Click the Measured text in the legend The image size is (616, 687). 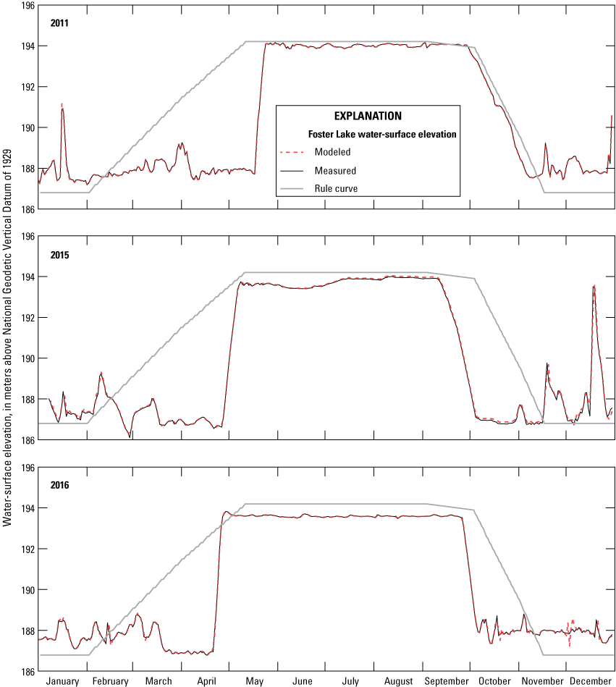pos(334,171)
